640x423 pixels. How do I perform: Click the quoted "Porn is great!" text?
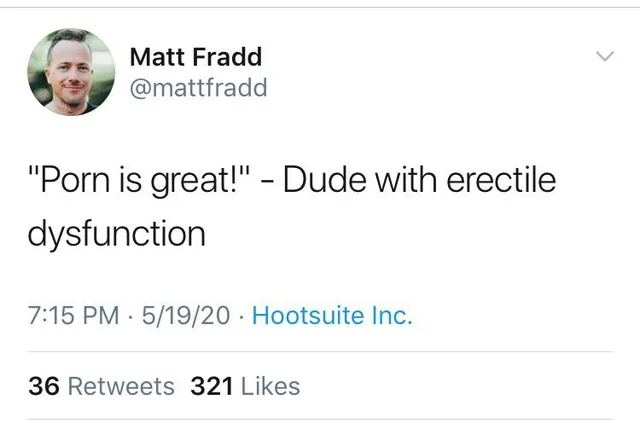(139, 181)
